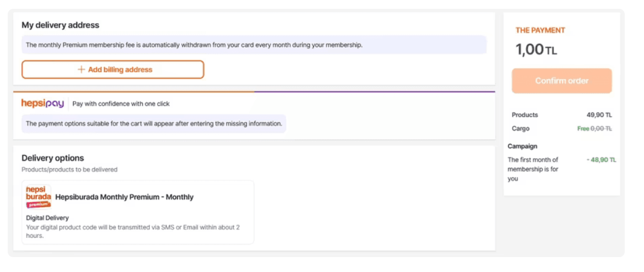Click the missing information payment options notice
Screen dimensions: 644x272
point(154,123)
